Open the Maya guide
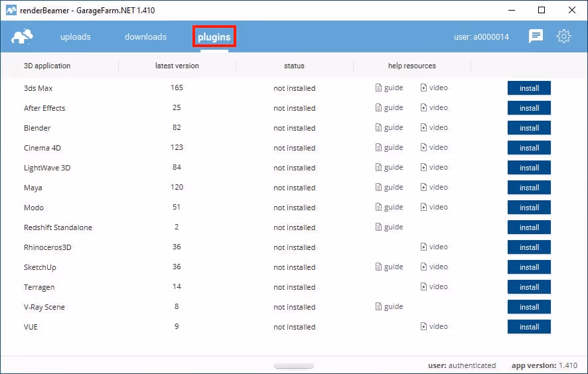Viewport: 588px width, 374px height. [390, 187]
